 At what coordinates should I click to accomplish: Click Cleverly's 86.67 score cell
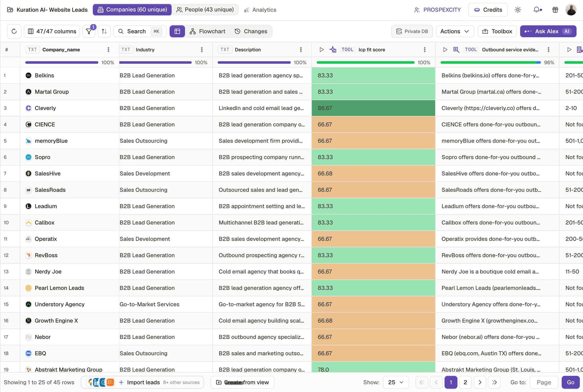[x=373, y=108]
